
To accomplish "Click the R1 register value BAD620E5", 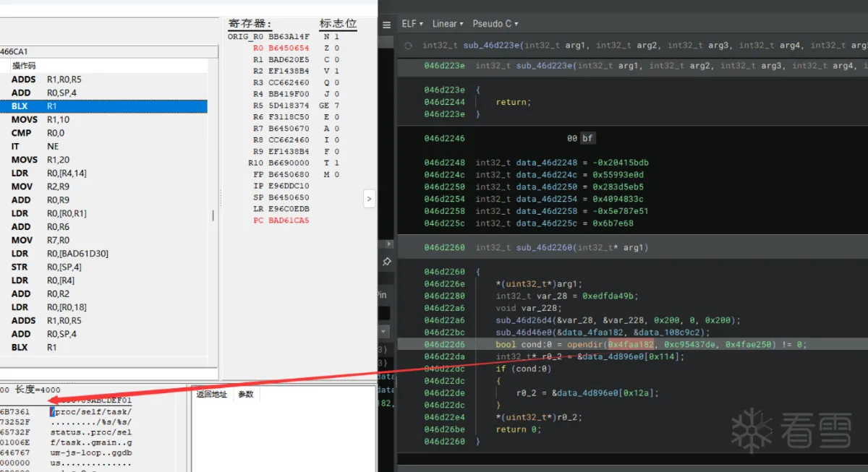I will [x=289, y=59].
